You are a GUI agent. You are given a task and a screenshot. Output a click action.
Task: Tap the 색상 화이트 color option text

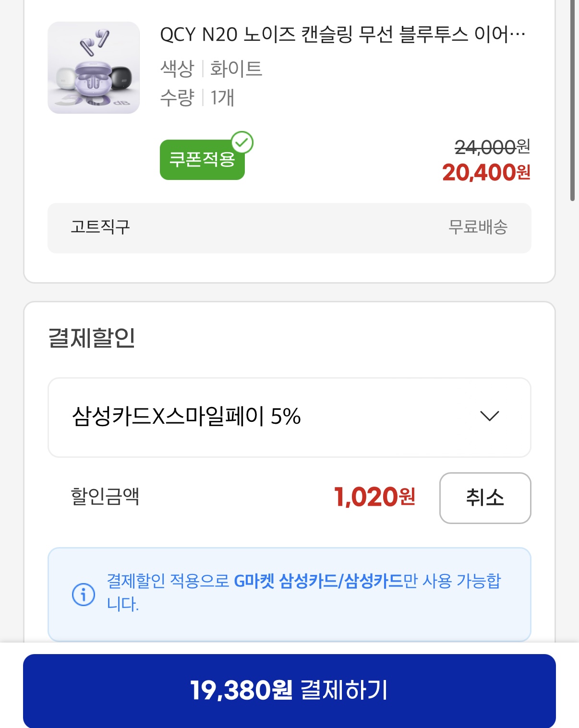[211, 69]
